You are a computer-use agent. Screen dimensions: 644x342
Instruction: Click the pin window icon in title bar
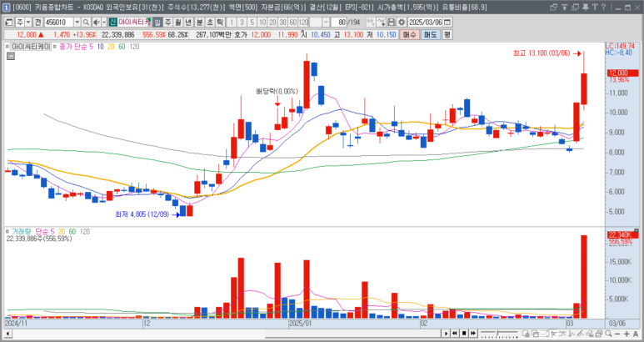(586, 7)
